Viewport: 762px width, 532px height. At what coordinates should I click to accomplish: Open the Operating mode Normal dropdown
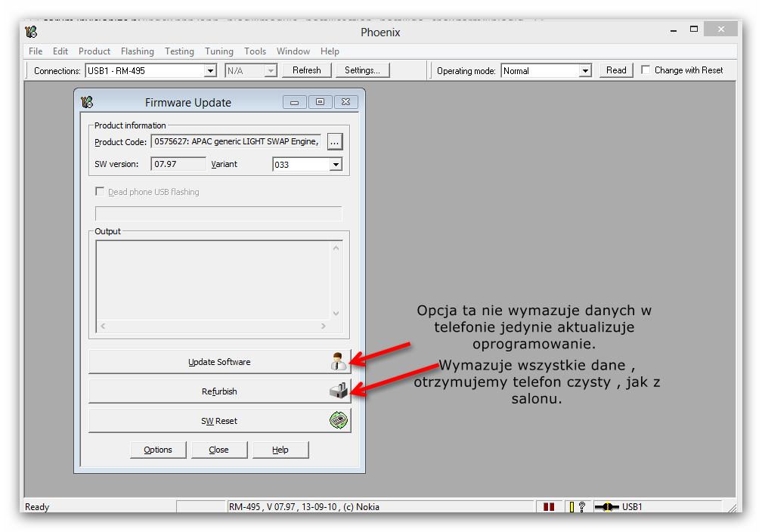click(585, 71)
